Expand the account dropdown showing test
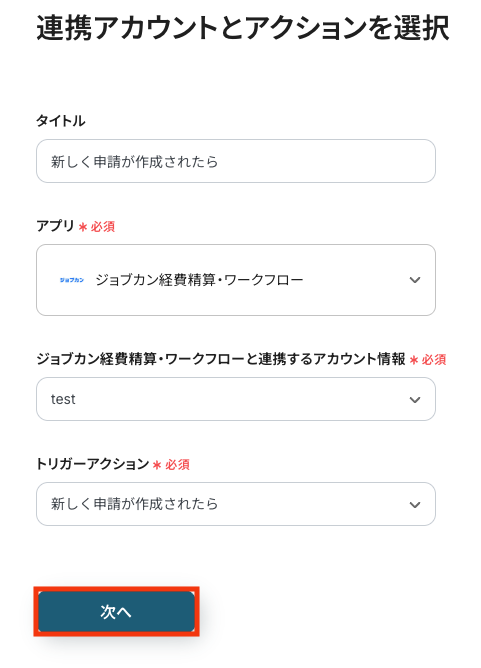The width and height of the screenshot is (481, 668). pos(236,399)
